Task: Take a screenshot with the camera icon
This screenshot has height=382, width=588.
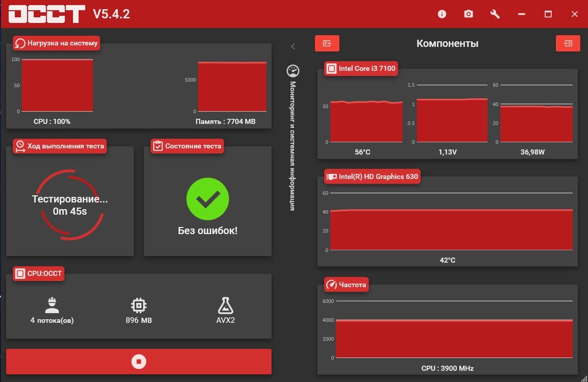Action: (469, 14)
